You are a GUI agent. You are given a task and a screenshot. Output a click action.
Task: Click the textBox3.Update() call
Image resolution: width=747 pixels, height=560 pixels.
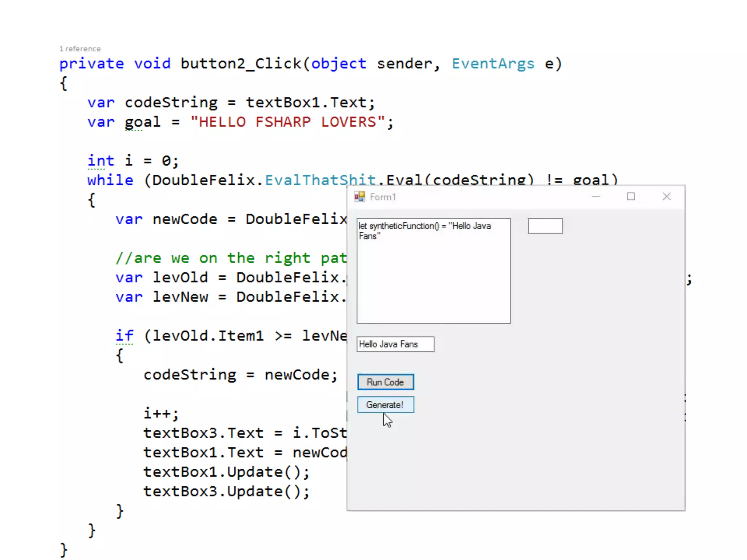(226, 491)
